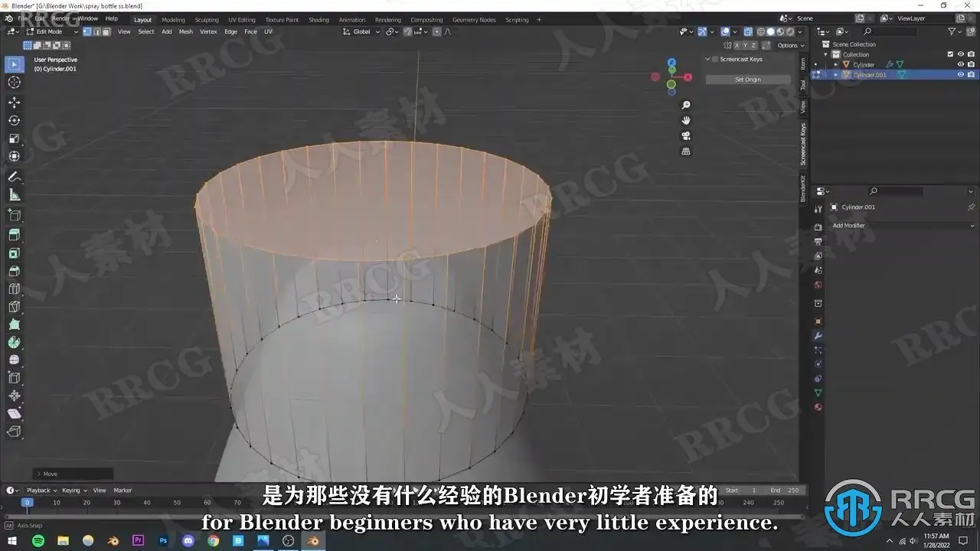The image size is (980, 551).
Task: Pick the Knife tool
Action: 14,307
